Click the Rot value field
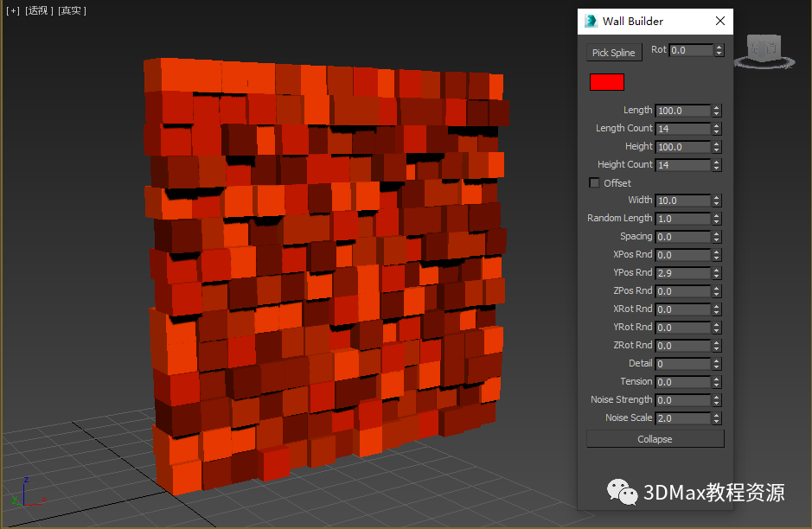The height and width of the screenshot is (529, 812). 691,50
